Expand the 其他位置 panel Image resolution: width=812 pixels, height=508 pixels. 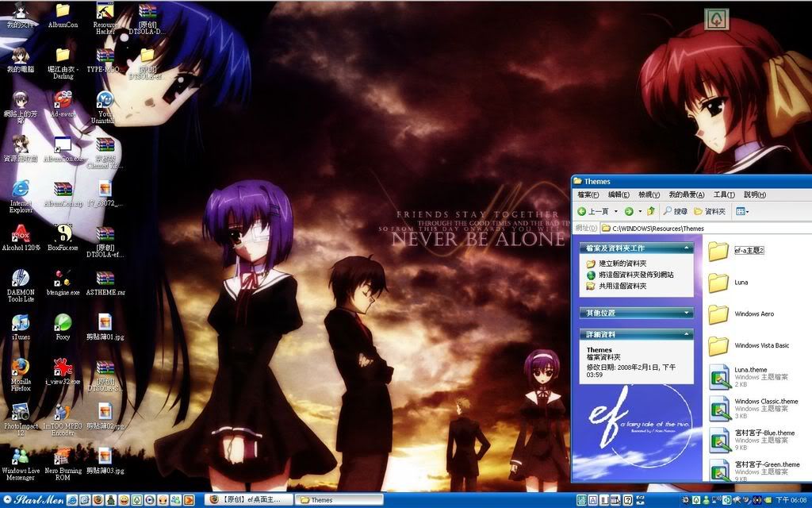click(687, 313)
